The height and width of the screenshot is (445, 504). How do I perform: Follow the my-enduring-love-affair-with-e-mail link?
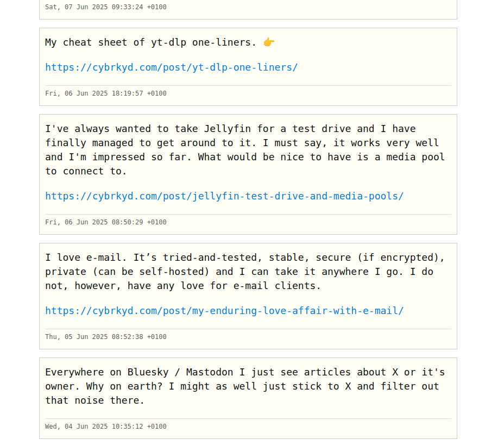pyautogui.click(x=224, y=311)
